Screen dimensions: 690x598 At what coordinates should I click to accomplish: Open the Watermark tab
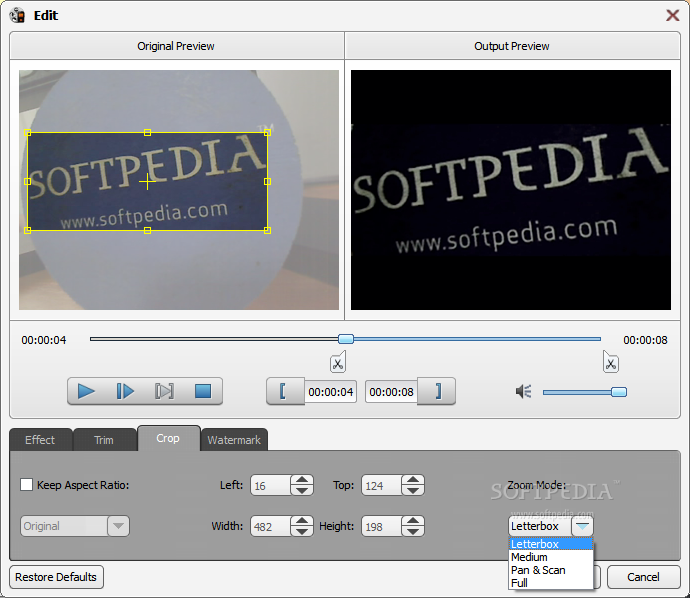pos(234,440)
